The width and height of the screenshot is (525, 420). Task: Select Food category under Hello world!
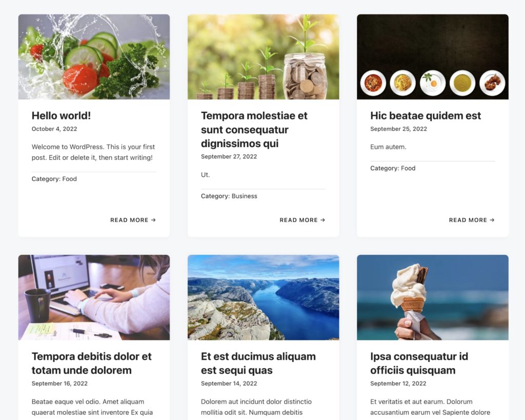[69, 179]
